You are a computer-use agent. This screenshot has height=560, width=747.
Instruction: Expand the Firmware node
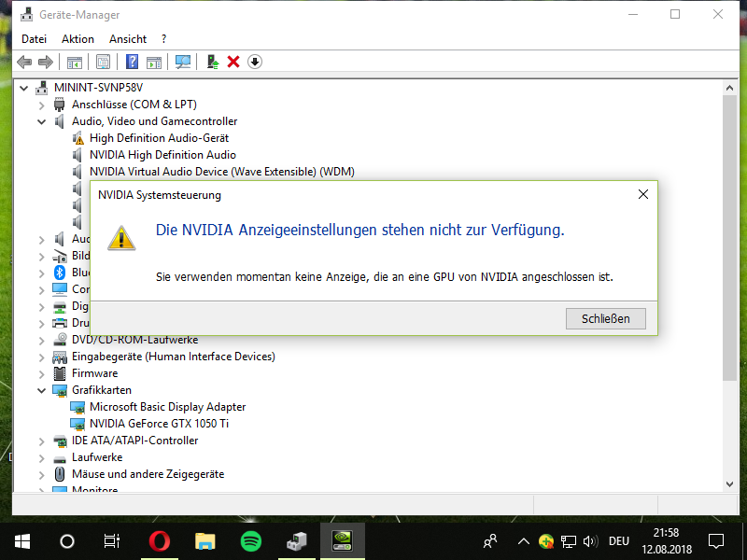[41, 374]
